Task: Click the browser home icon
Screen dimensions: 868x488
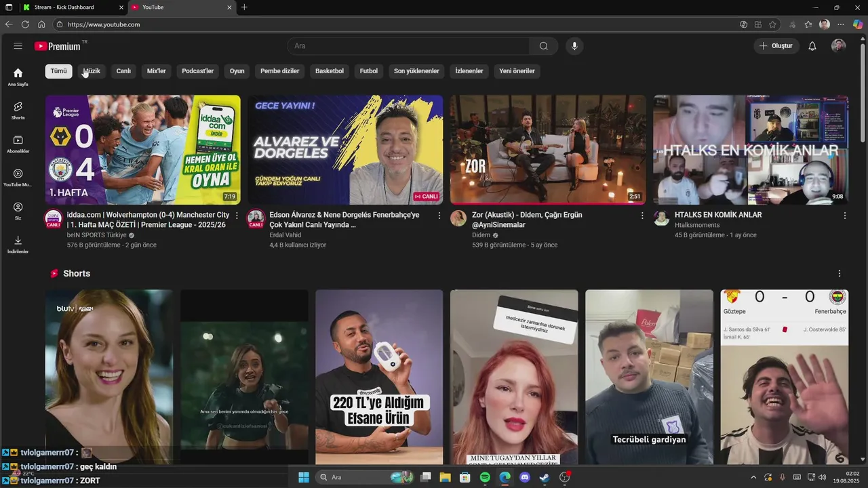Action: (41, 24)
